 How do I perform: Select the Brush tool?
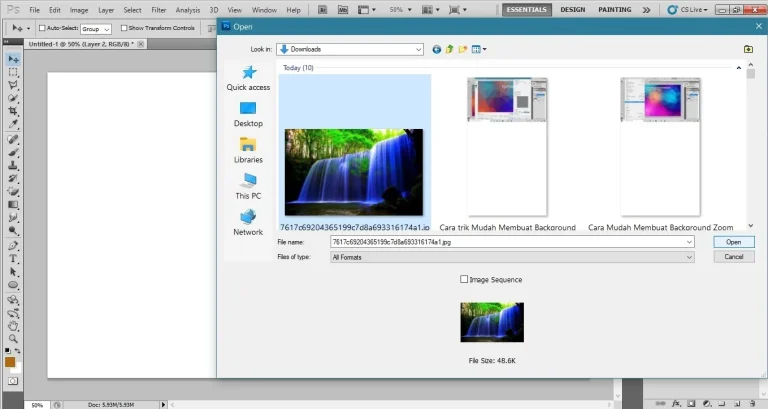tap(13, 153)
